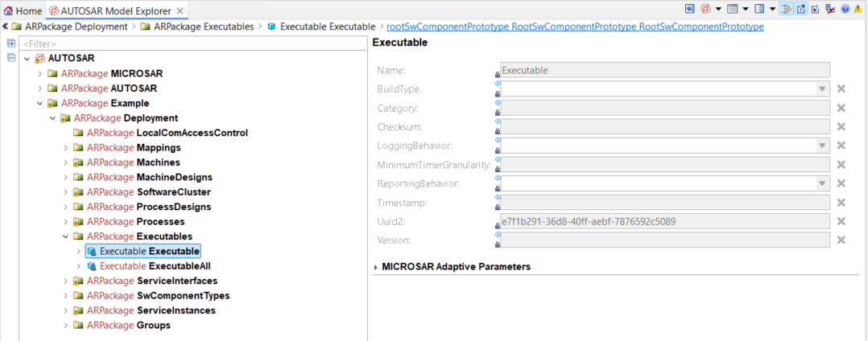868x341 pixels.
Task: Click the form view toolbar icon
Action: click(733, 9)
